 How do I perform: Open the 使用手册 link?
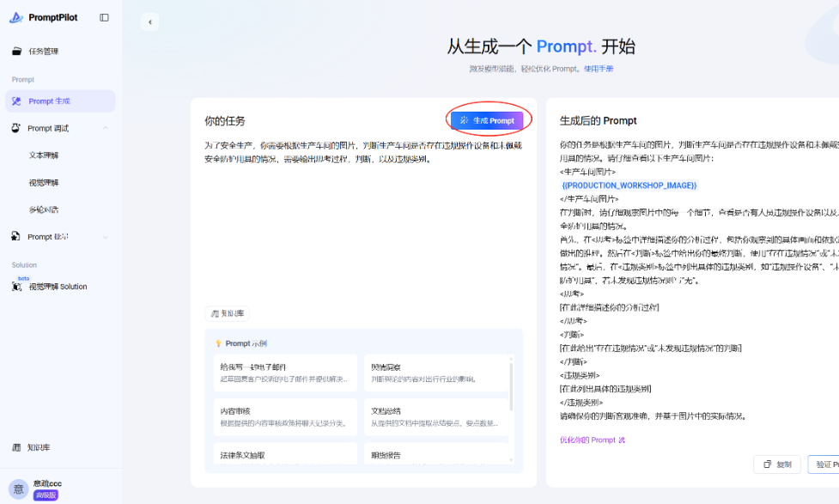point(599,69)
